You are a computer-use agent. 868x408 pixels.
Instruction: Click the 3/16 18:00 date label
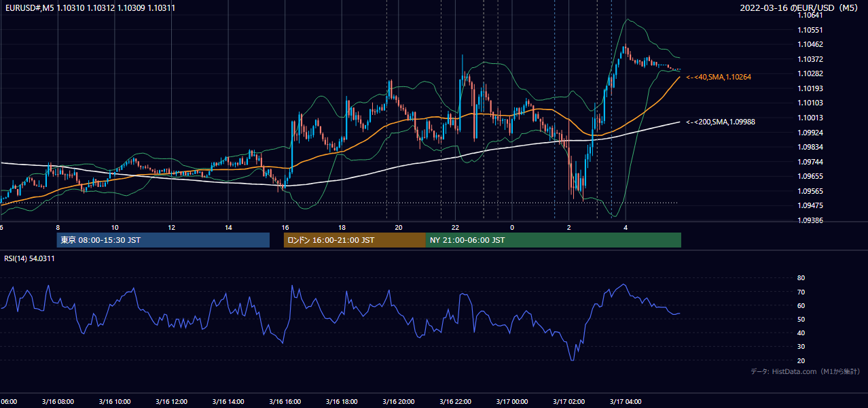342,402
